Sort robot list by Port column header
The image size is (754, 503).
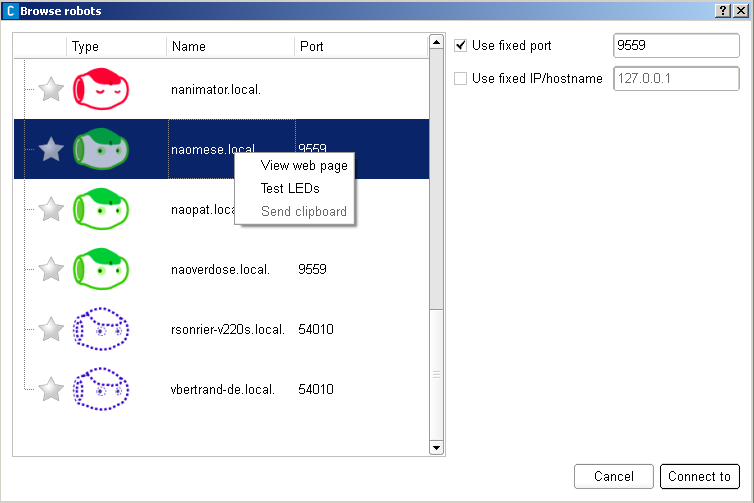point(359,46)
